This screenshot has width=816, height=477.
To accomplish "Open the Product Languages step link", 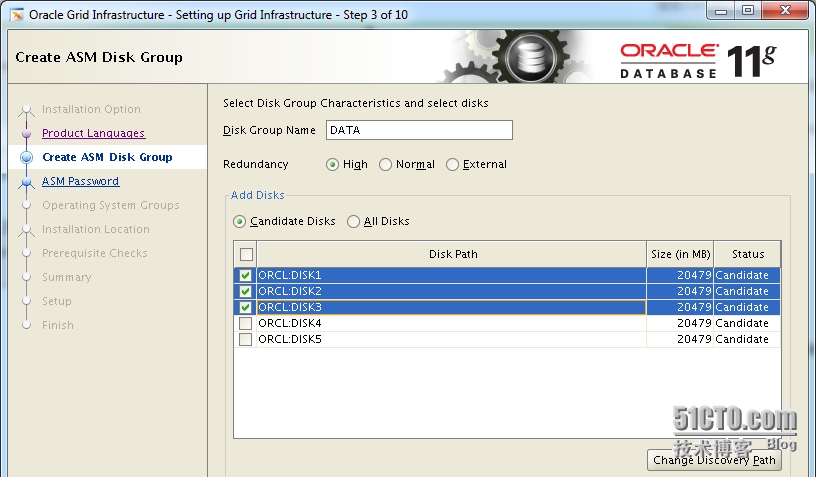I will (x=94, y=133).
